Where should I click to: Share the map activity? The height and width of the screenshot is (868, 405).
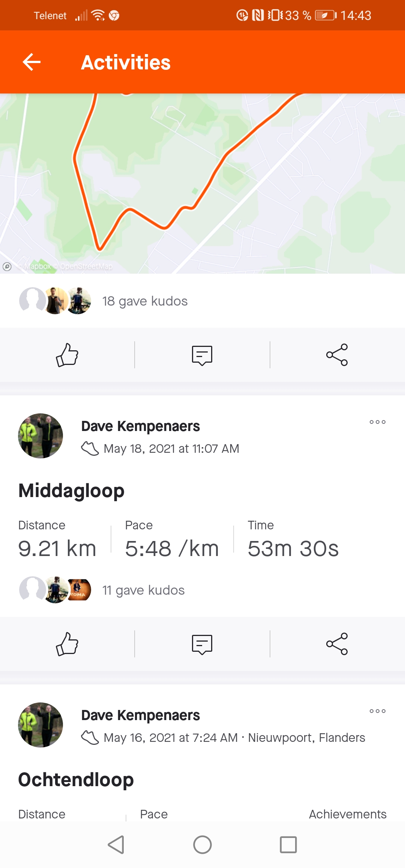pyautogui.click(x=337, y=355)
